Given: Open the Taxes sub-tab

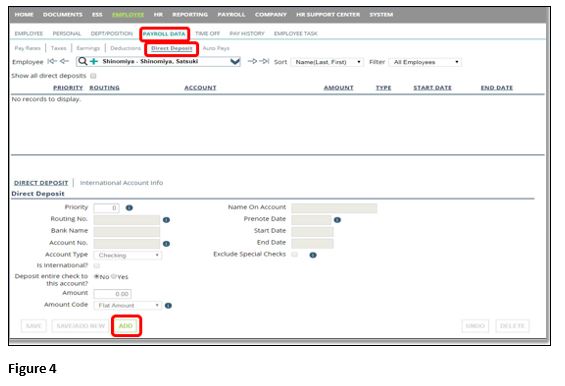Looking at the screenshot, I should point(58,48).
